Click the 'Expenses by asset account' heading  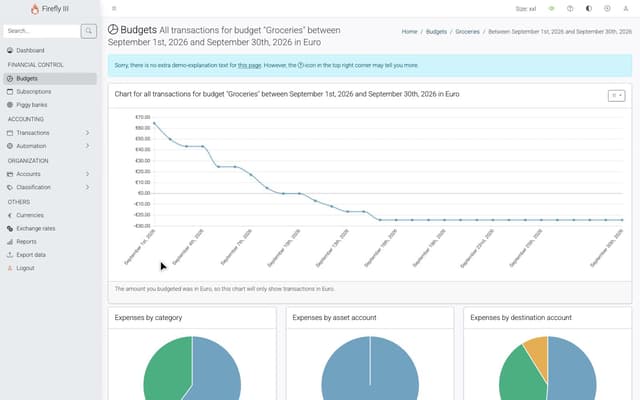(334, 318)
